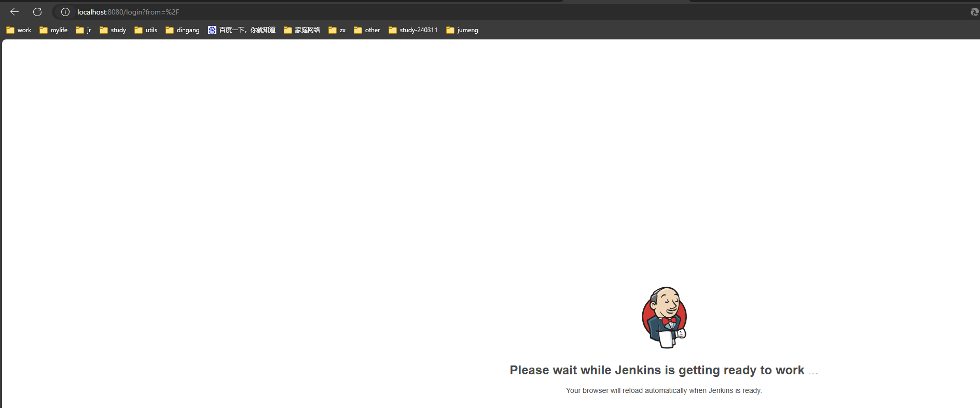Reload the Jenkins page
Viewport: 980px width, 408px height.
37,12
